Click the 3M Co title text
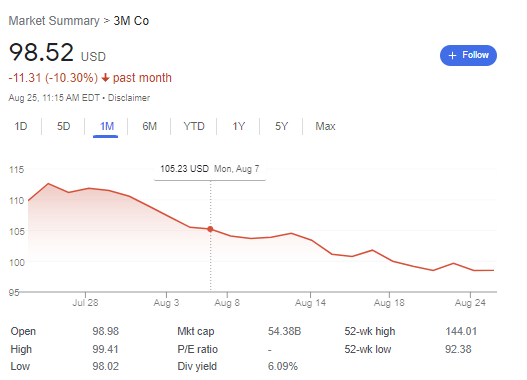 pyautogui.click(x=131, y=21)
